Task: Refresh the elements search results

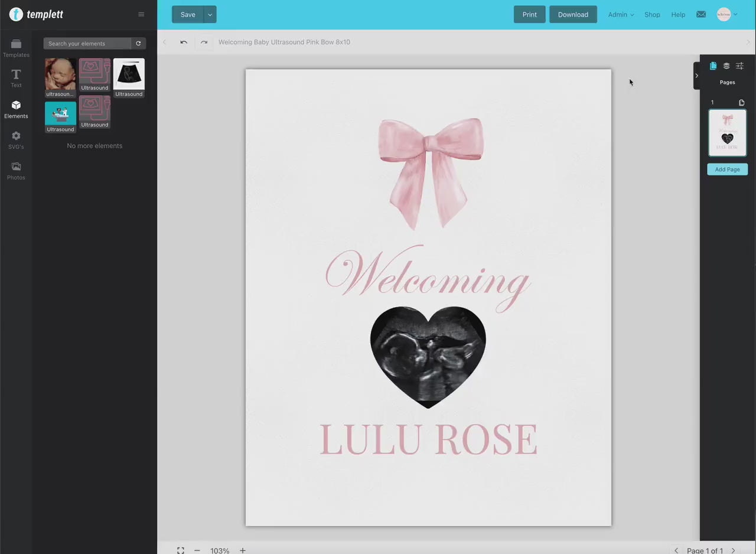Action: tap(138, 44)
